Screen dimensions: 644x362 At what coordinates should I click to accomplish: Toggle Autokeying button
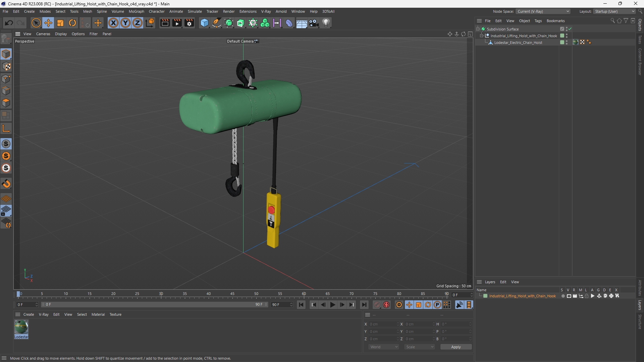click(386, 305)
